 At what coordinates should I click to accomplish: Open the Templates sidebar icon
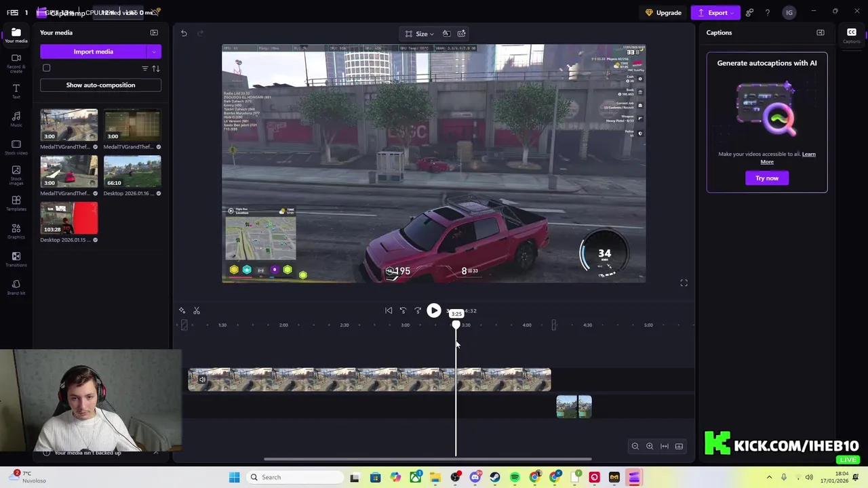tap(16, 203)
